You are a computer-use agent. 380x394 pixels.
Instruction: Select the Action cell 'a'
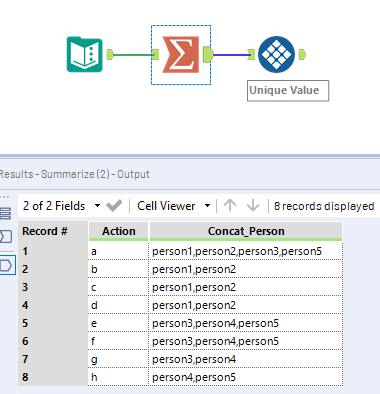click(x=118, y=251)
